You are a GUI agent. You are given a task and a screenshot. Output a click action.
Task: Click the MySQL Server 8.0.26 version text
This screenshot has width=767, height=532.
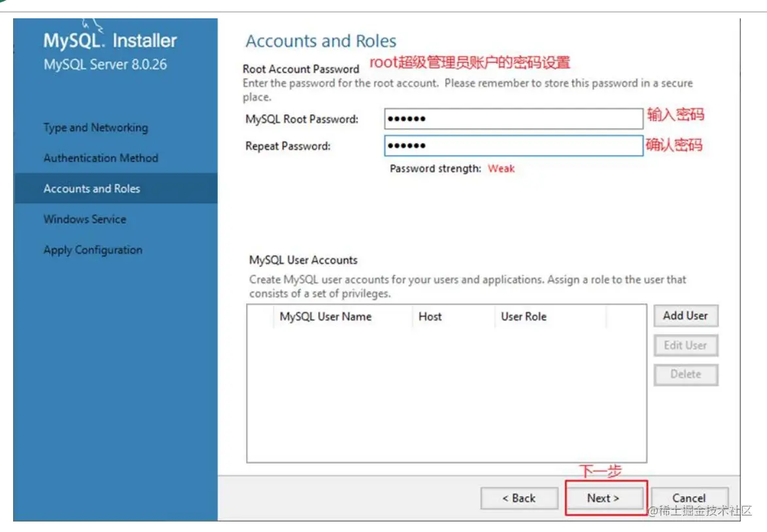[x=105, y=65]
